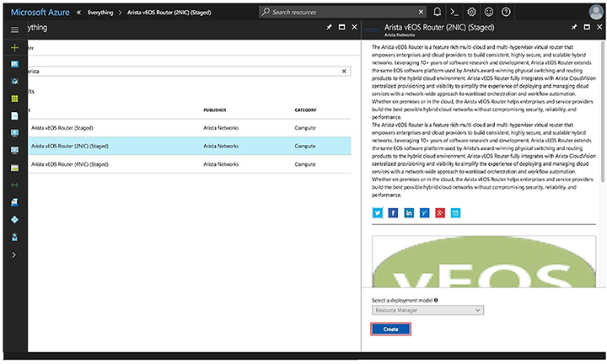This screenshot has width=607, height=364.
Task: Close the Arista vEOS Router blade
Action: (x=599, y=27)
